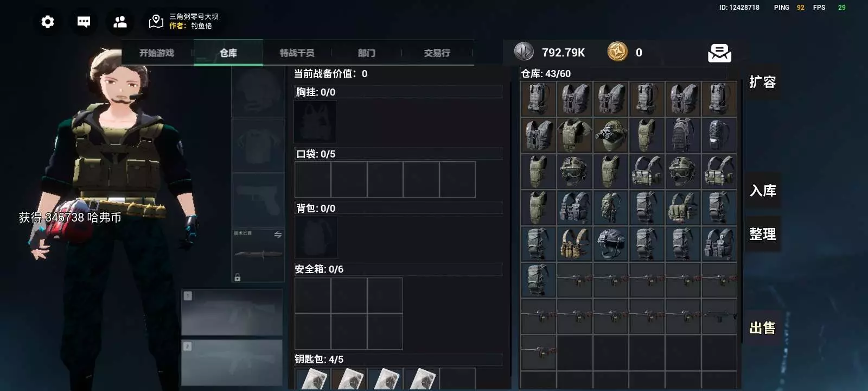Open the settings gear icon

48,22
